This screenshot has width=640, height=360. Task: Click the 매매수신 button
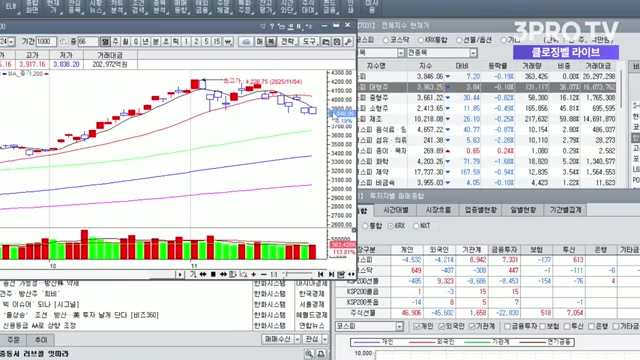pos(278,339)
